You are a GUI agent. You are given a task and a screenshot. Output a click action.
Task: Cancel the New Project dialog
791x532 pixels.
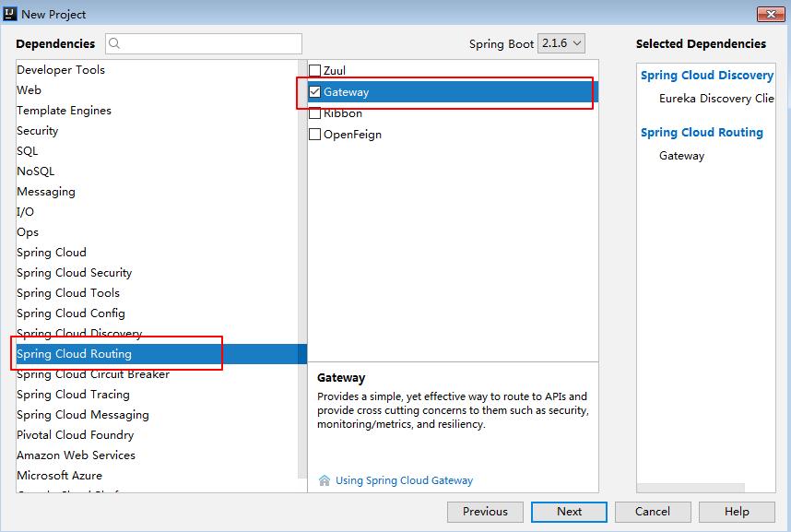(653, 512)
